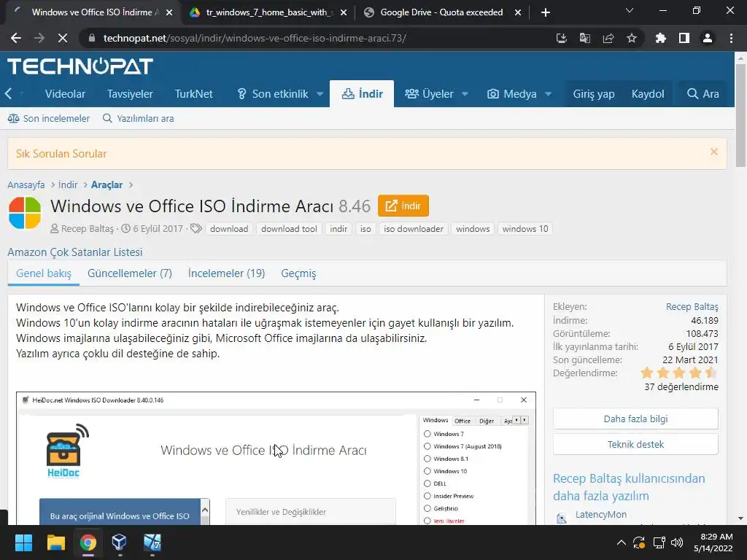Image resolution: width=747 pixels, height=560 pixels.
Task: Select the İndir navigation tab
Action: coord(362,94)
